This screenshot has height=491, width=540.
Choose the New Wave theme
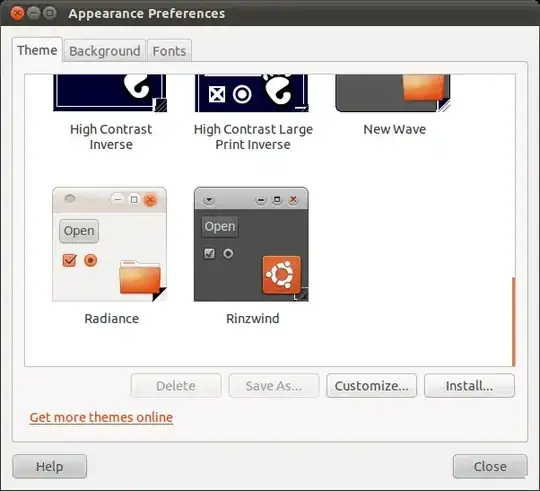pos(393,93)
